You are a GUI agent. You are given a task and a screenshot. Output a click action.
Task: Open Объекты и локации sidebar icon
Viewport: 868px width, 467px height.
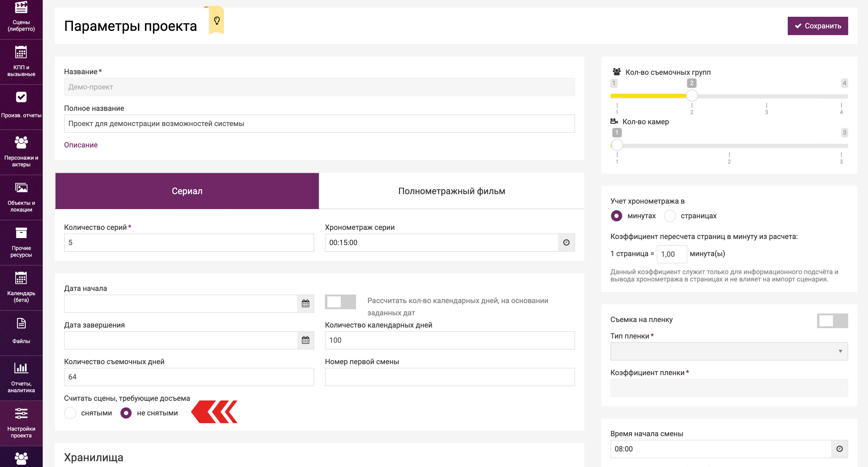(x=21, y=188)
